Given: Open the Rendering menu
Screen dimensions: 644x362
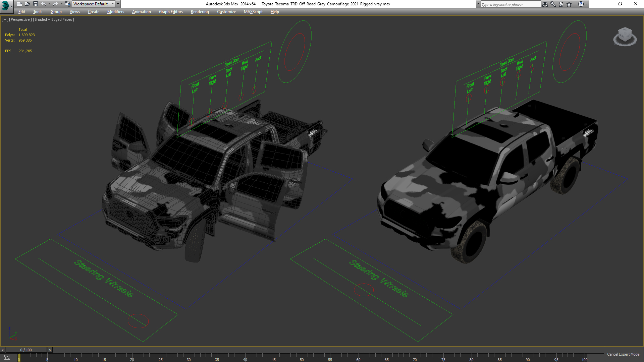Looking at the screenshot, I should (200, 12).
